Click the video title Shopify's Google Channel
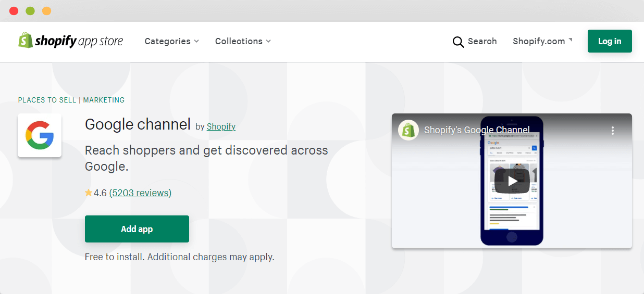The image size is (644, 294). coord(477,130)
